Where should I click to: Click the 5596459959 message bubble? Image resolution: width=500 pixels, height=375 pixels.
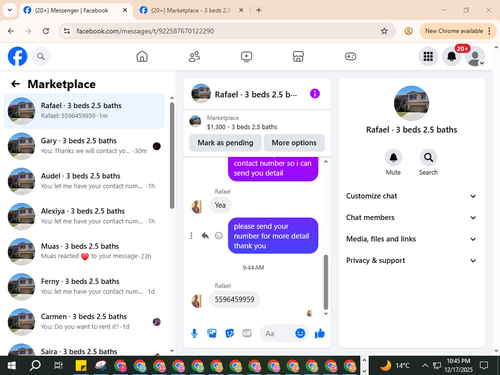234,299
